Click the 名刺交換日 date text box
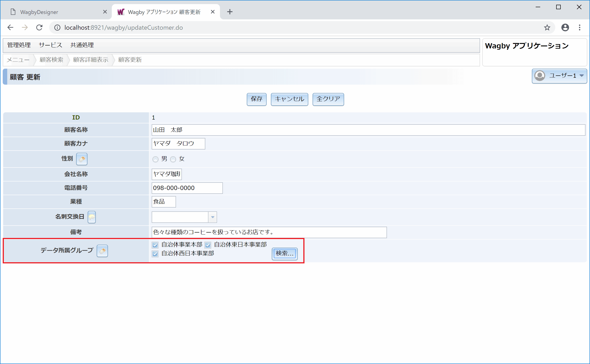 [180, 217]
